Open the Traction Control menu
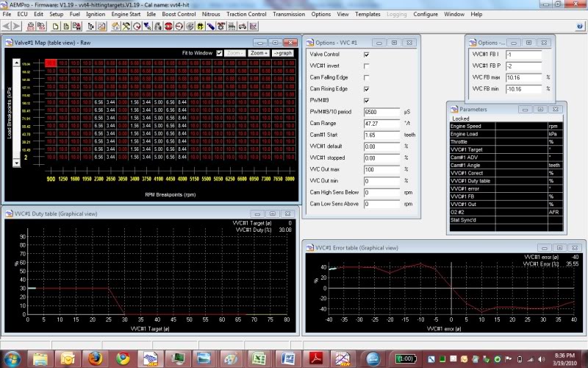 click(246, 14)
